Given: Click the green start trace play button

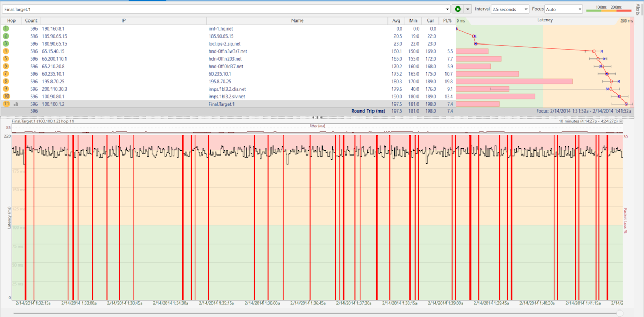Looking at the screenshot, I should point(457,9).
